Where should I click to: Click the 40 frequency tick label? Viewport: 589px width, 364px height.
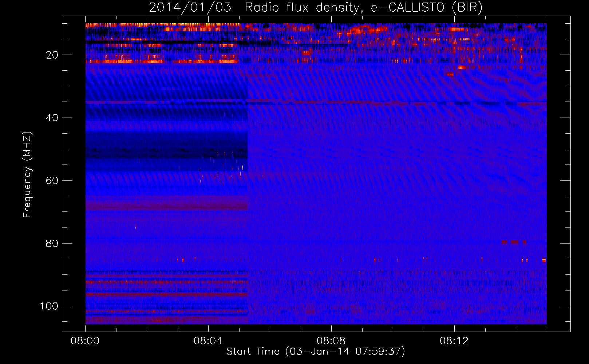pyautogui.click(x=52, y=118)
